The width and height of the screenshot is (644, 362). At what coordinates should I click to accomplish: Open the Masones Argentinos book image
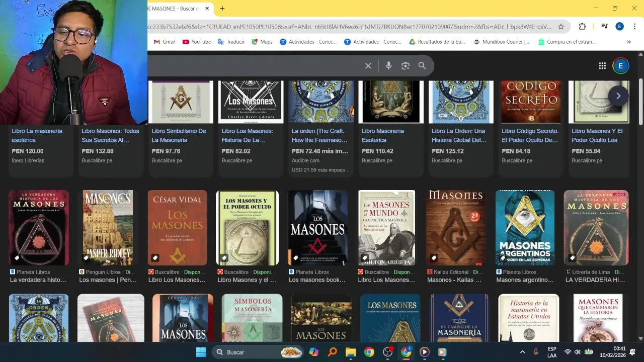[x=525, y=228]
